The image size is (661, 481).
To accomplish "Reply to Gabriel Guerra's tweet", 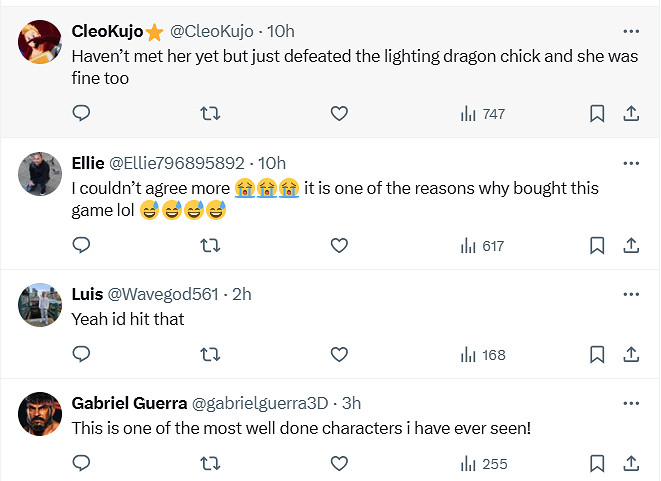I will point(82,463).
